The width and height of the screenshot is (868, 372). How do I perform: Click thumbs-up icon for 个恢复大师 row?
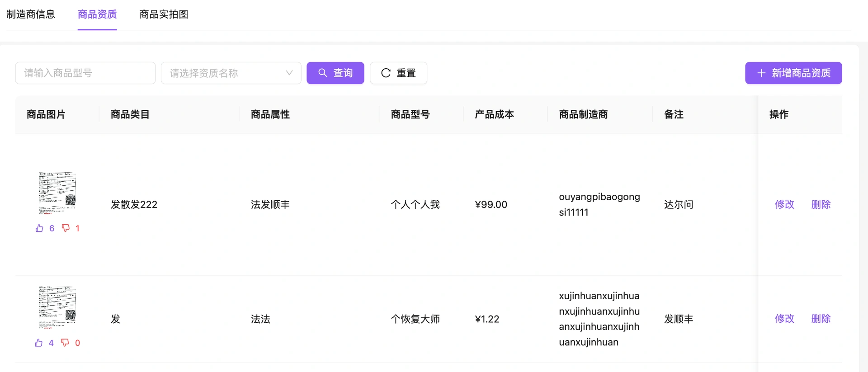pyautogui.click(x=39, y=343)
